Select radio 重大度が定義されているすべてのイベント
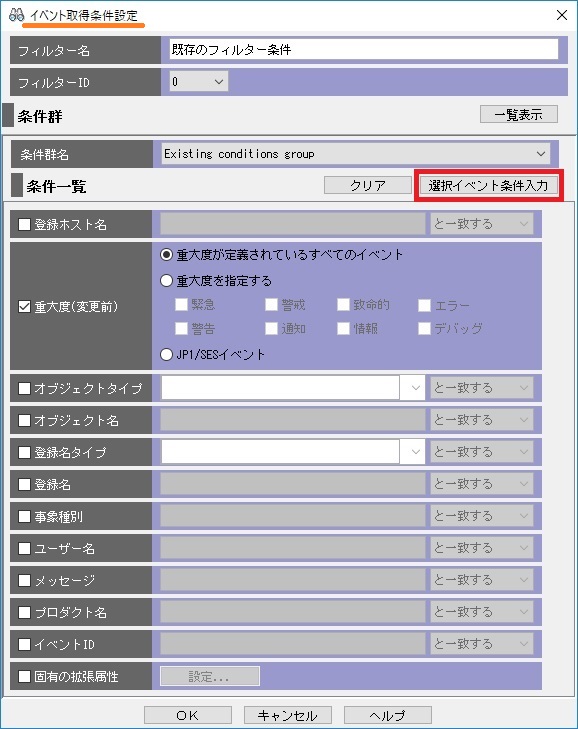This screenshot has height=729, width=578. (166, 254)
